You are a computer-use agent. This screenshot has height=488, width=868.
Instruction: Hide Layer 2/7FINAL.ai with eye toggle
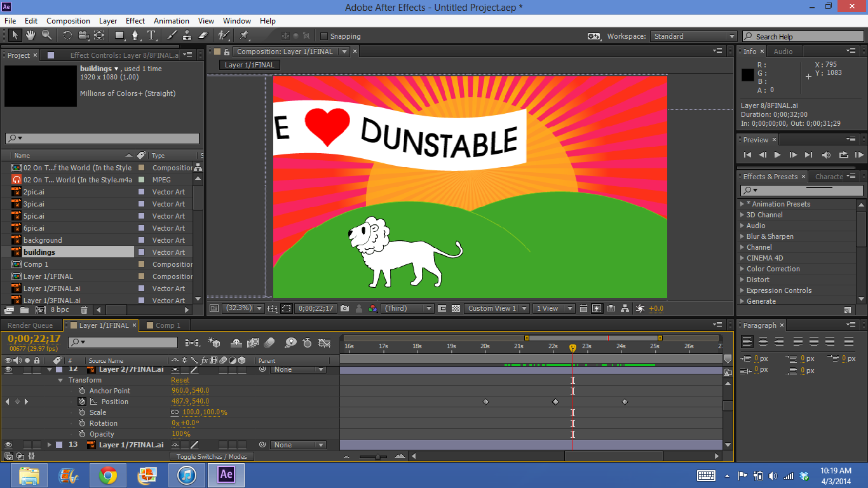pos(9,369)
